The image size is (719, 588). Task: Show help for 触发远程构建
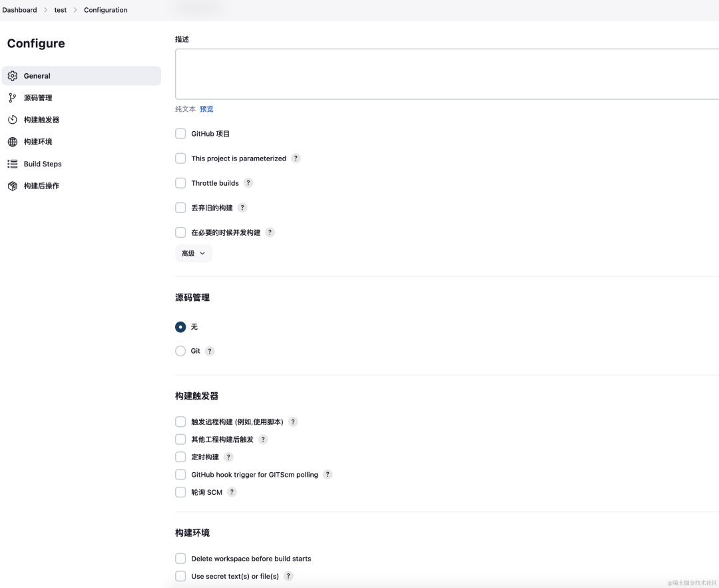(293, 422)
